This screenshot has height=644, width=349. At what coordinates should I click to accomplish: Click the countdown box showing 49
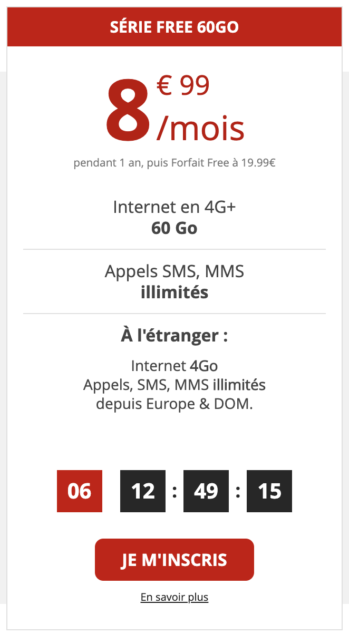tap(206, 491)
